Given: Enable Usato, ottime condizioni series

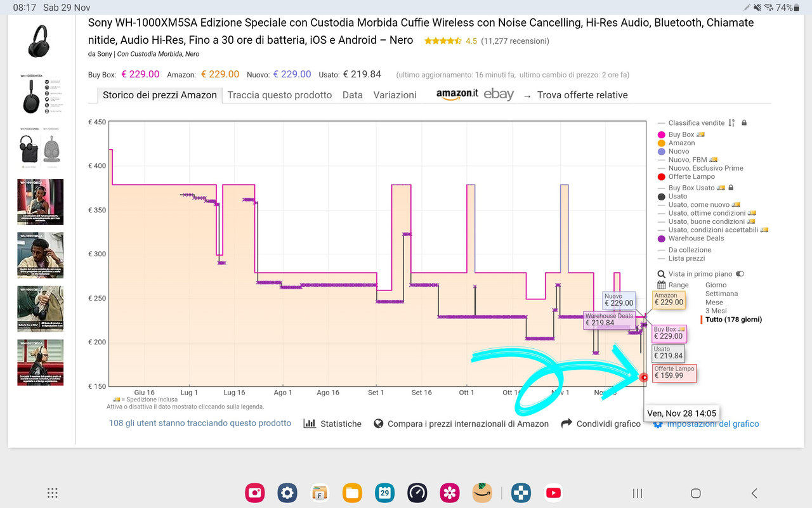Looking at the screenshot, I should 707,213.
